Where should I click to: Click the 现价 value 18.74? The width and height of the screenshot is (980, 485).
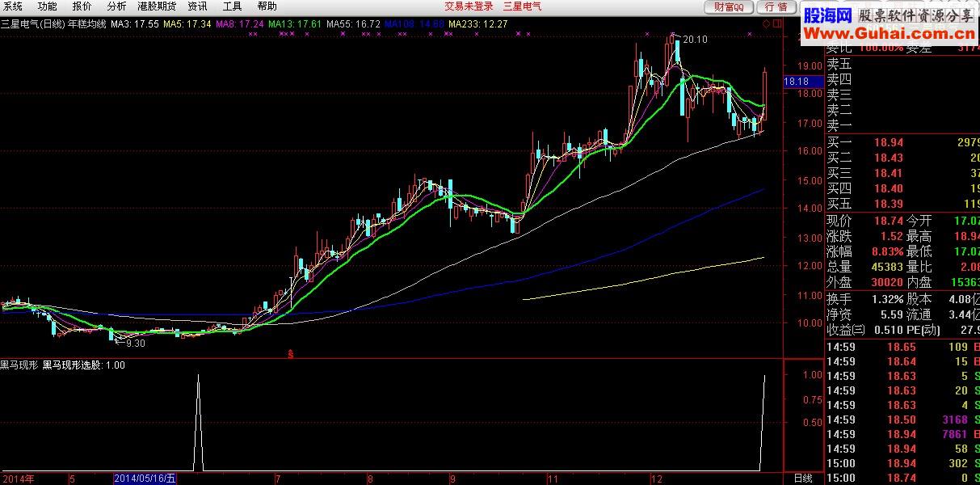[x=887, y=221]
